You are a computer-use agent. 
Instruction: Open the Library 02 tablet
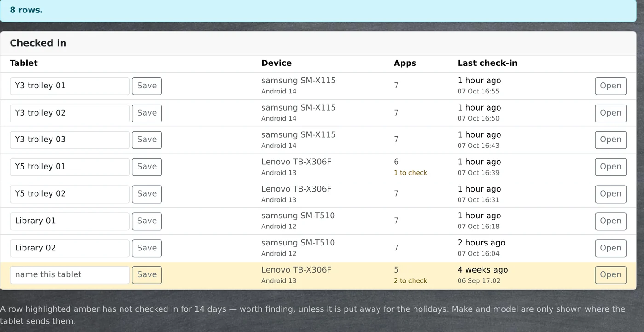coord(610,249)
